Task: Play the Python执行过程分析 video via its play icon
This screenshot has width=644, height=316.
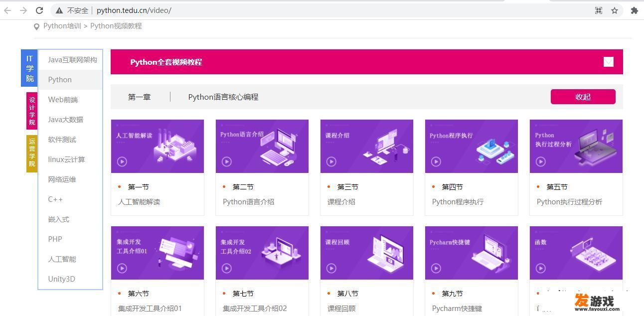Action: pos(541,161)
